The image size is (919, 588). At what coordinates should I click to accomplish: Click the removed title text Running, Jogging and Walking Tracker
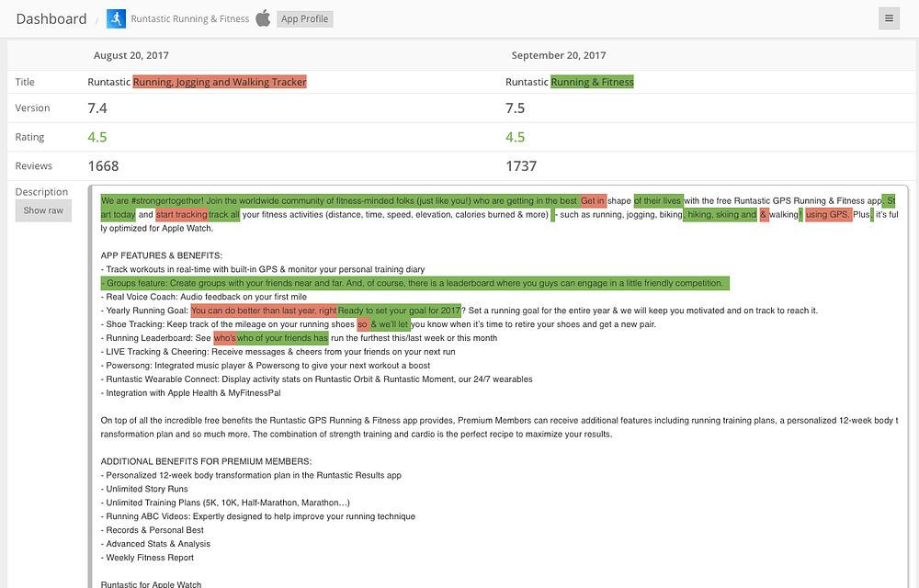pos(220,82)
